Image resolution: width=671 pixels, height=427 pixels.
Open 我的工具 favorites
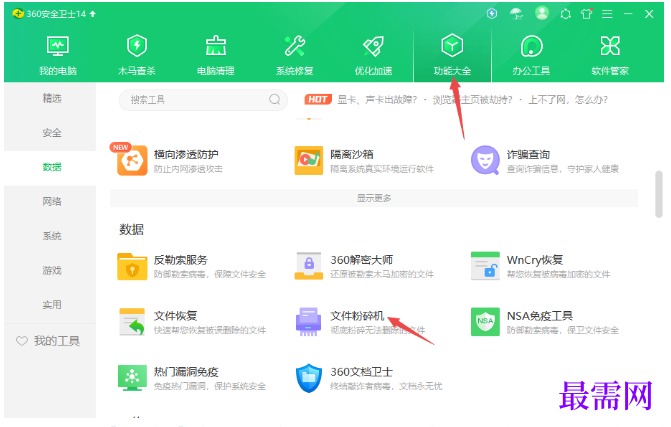pyautogui.click(x=48, y=341)
